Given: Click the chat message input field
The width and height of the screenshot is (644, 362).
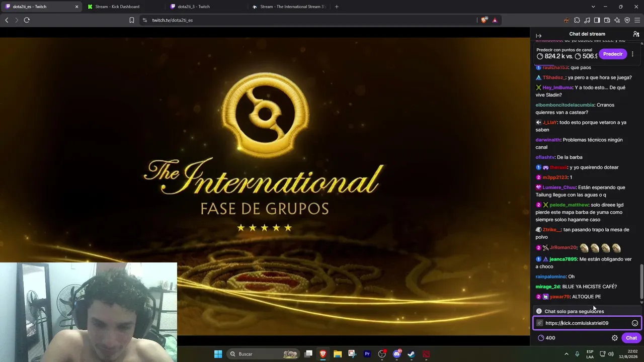Looking at the screenshot, I should (587, 323).
